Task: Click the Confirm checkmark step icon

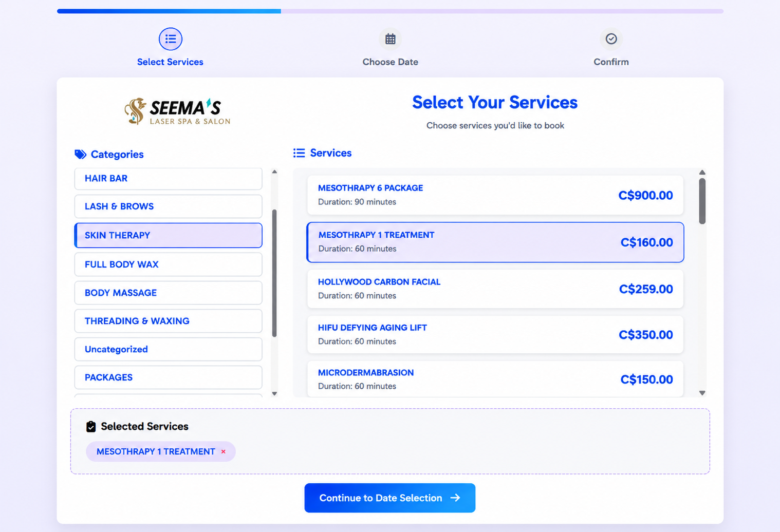Action: click(611, 39)
